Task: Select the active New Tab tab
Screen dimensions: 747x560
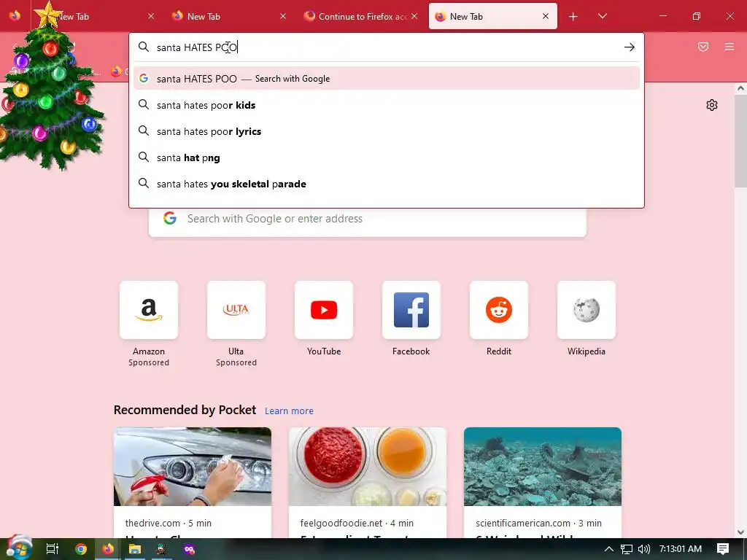Action: click(493, 16)
